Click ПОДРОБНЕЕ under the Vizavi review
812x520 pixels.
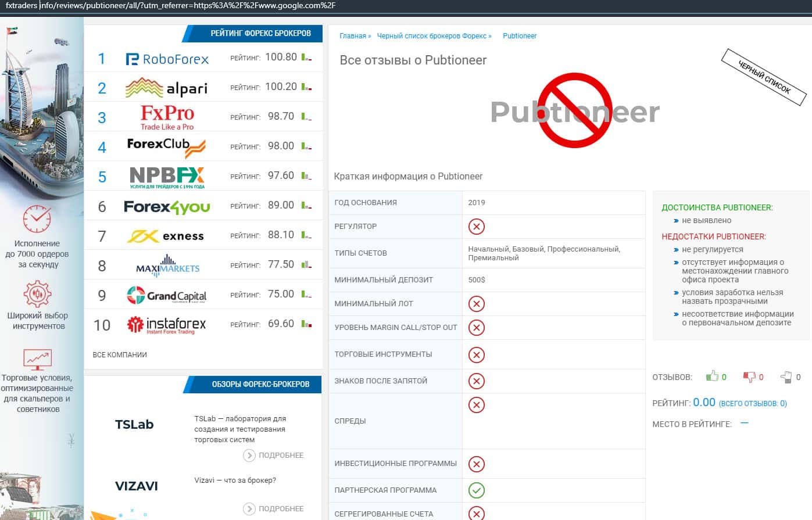[274, 509]
